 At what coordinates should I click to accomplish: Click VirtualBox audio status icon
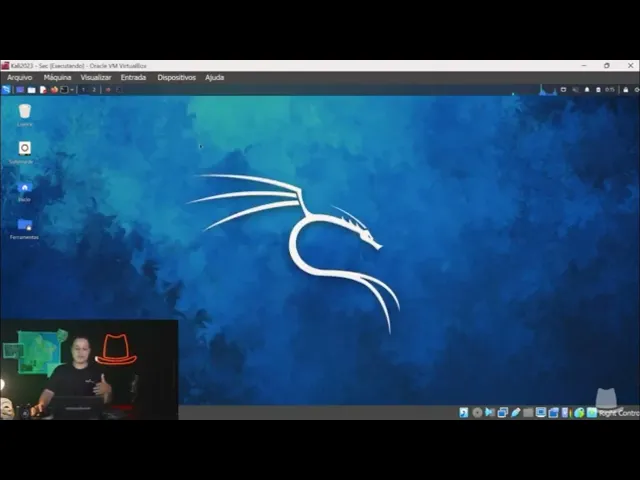point(490,412)
